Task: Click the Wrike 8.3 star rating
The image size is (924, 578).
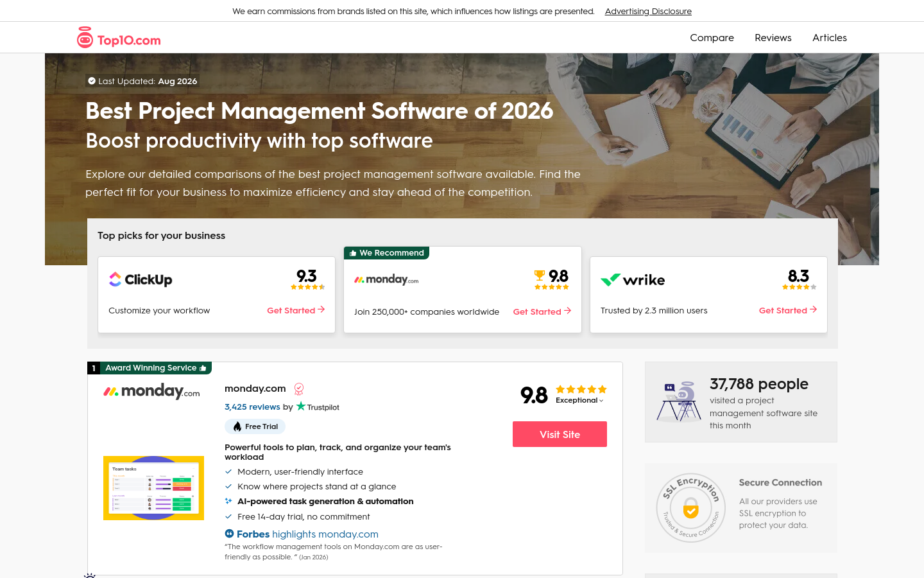Action: (800, 287)
